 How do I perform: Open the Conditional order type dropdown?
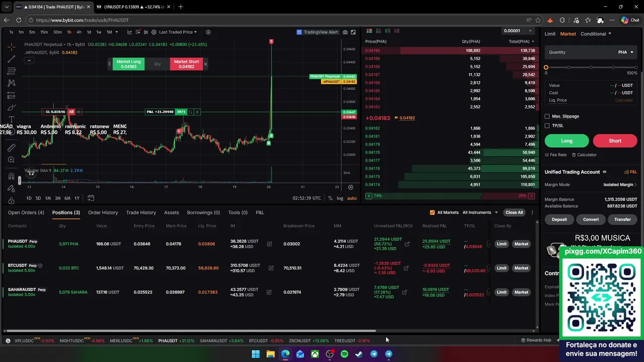tap(596, 34)
